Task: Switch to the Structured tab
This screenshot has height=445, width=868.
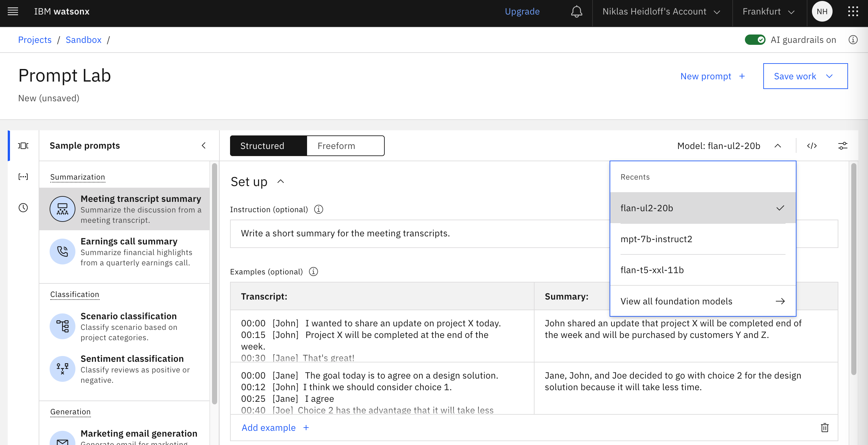Action: click(268, 146)
